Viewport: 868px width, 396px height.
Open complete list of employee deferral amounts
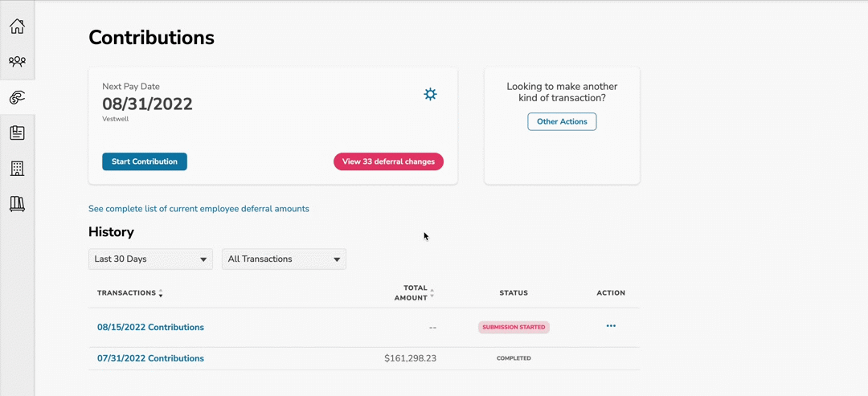pos(199,209)
